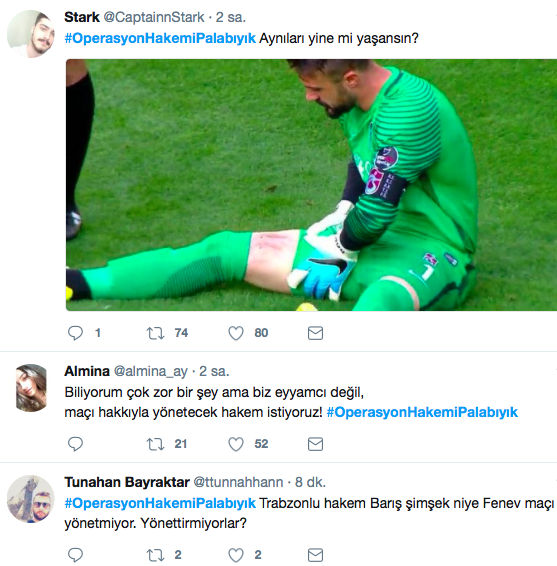557x566 pixels.
Task: View Stark's profile picture
Action: [31, 34]
